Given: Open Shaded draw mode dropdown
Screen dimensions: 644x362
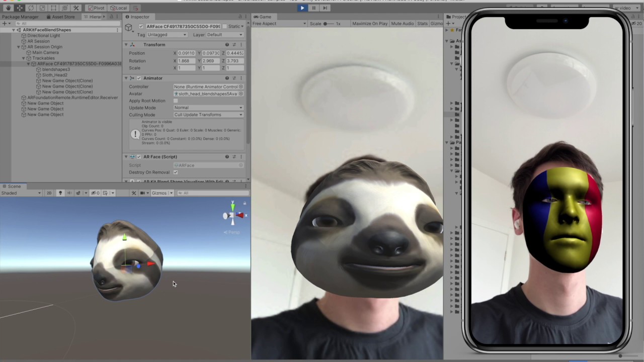Looking at the screenshot, I should (x=21, y=193).
